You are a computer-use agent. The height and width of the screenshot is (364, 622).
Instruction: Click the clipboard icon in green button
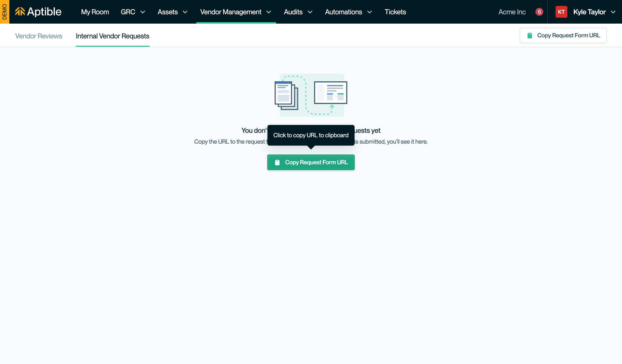(x=277, y=162)
